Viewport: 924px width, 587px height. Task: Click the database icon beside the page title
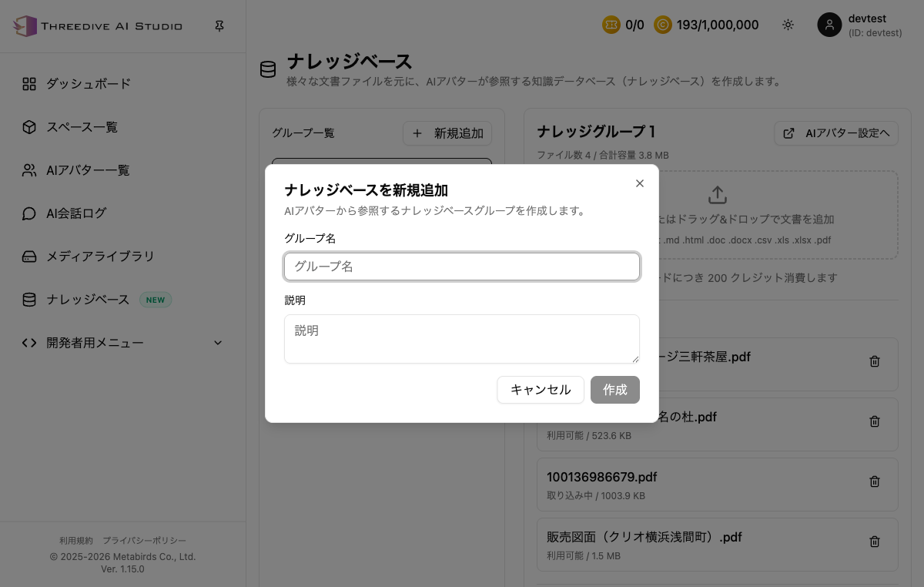point(268,70)
